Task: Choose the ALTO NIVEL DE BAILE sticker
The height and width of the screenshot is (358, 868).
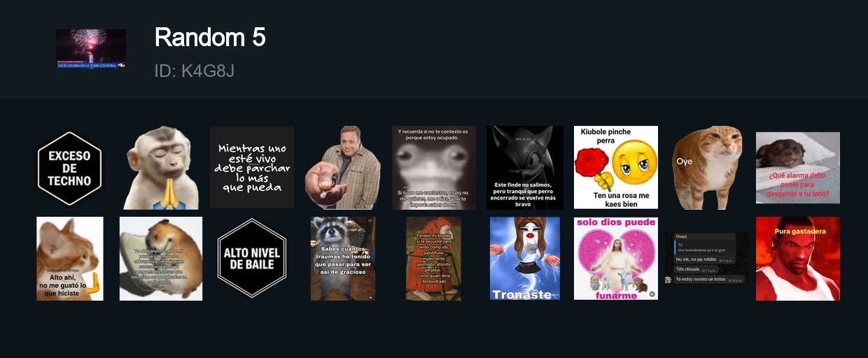Action: pos(252,259)
